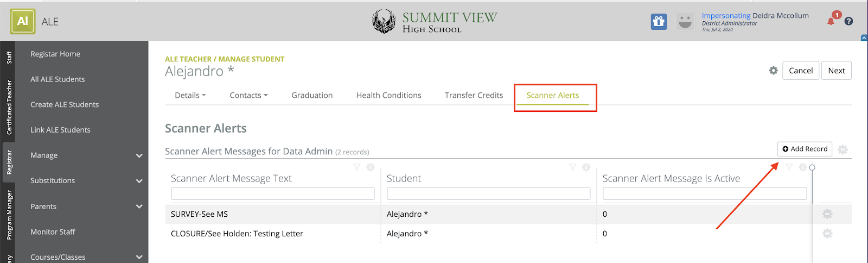This screenshot has height=263, width=868.
Task: Open gear settings for SURVEY-See MS row
Action: [x=827, y=214]
